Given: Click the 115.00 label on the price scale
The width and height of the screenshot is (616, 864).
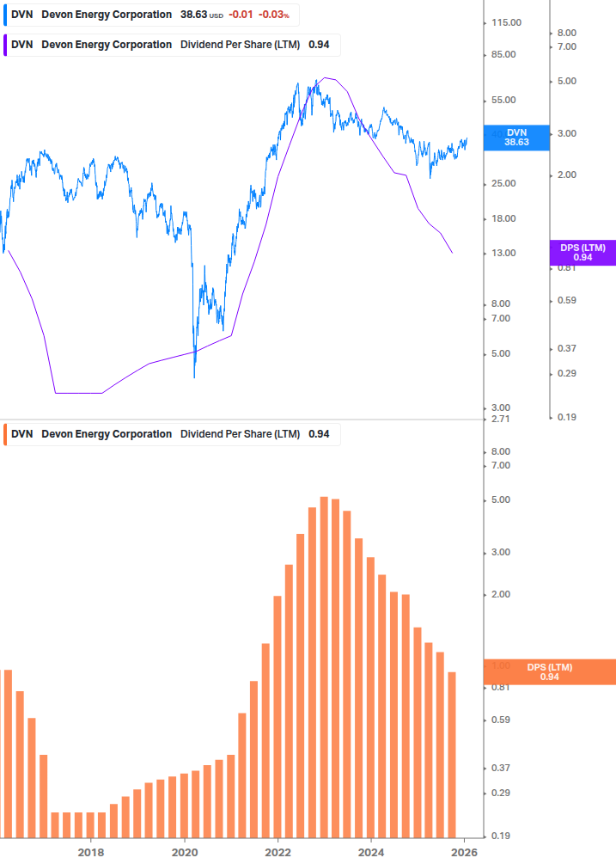Looking at the screenshot, I should (504, 23).
